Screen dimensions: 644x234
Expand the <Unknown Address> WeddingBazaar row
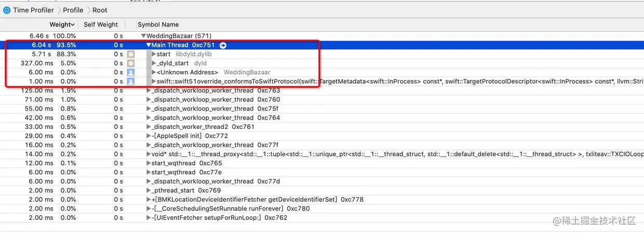(154, 72)
